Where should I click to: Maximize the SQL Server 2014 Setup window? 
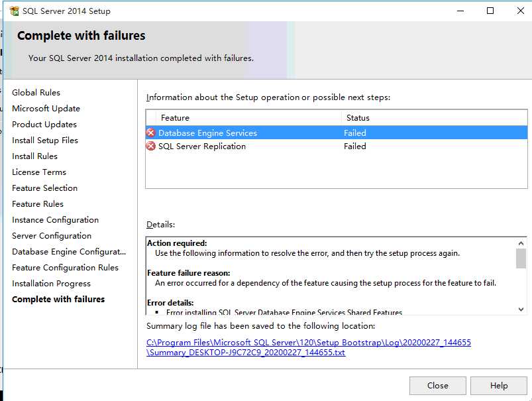click(490, 11)
